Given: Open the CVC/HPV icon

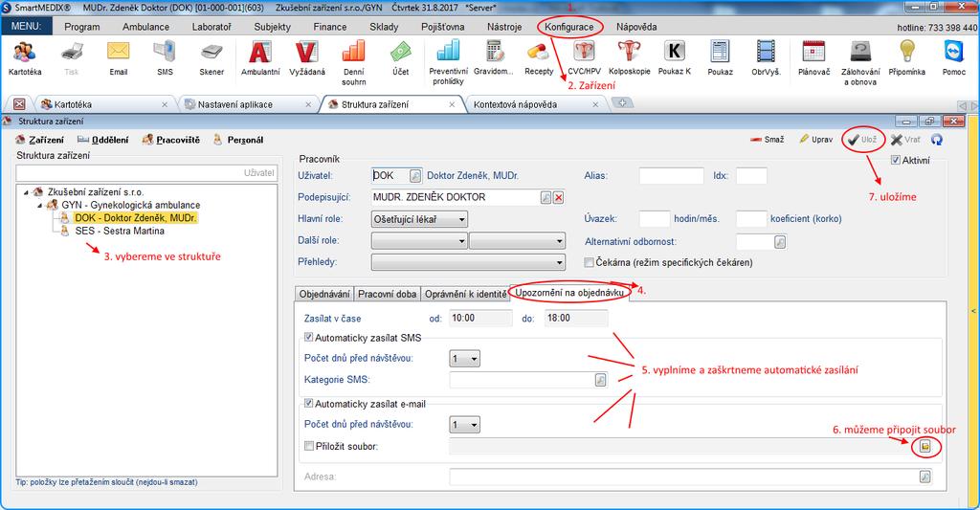Looking at the screenshot, I should point(584,52).
